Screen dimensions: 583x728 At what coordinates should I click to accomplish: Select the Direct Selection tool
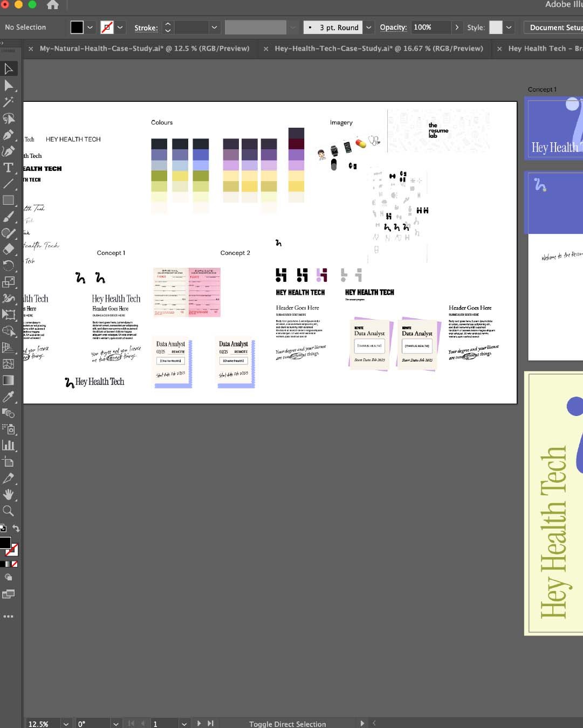(x=9, y=86)
